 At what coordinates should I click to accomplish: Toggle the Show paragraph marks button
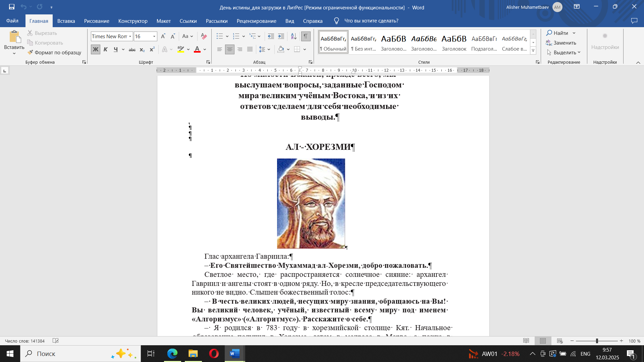tap(306, 36)
